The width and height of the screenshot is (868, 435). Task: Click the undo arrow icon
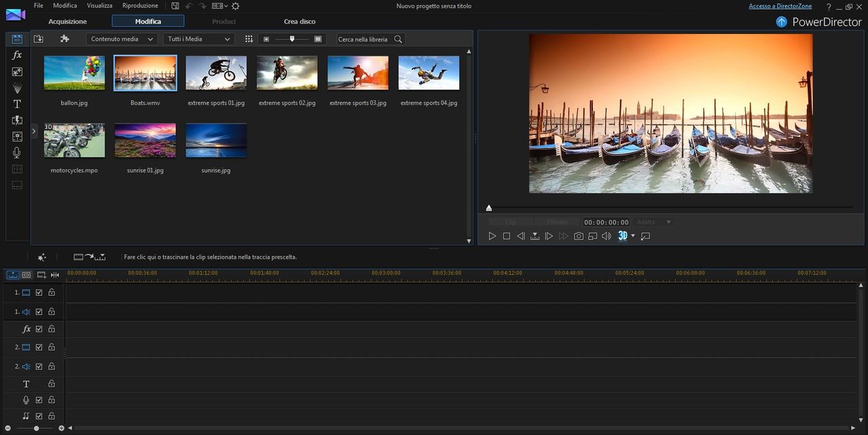pyautogui.click(x=189, y=5)
